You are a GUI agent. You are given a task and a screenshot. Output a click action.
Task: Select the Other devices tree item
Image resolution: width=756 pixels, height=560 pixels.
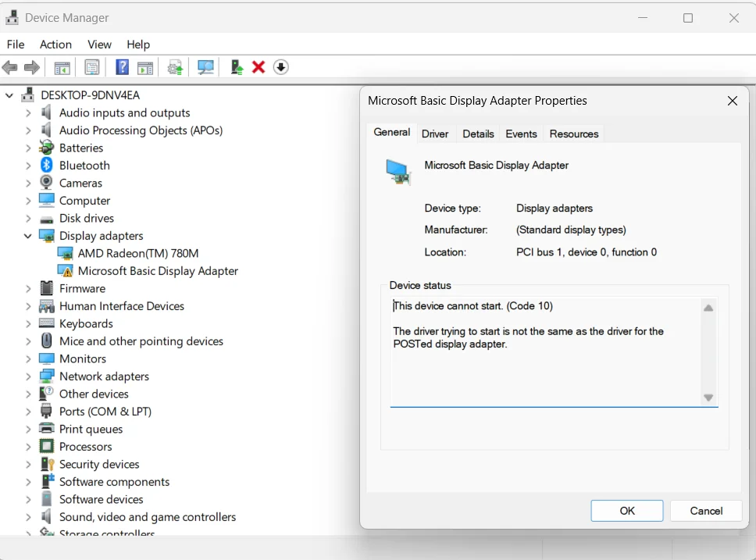point(94,394)
